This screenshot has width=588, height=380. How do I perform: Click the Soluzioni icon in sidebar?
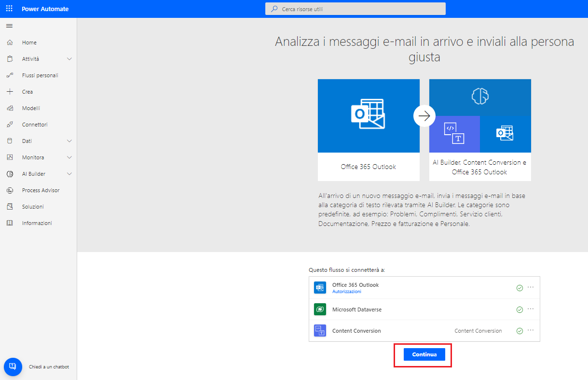click(10, 207)
